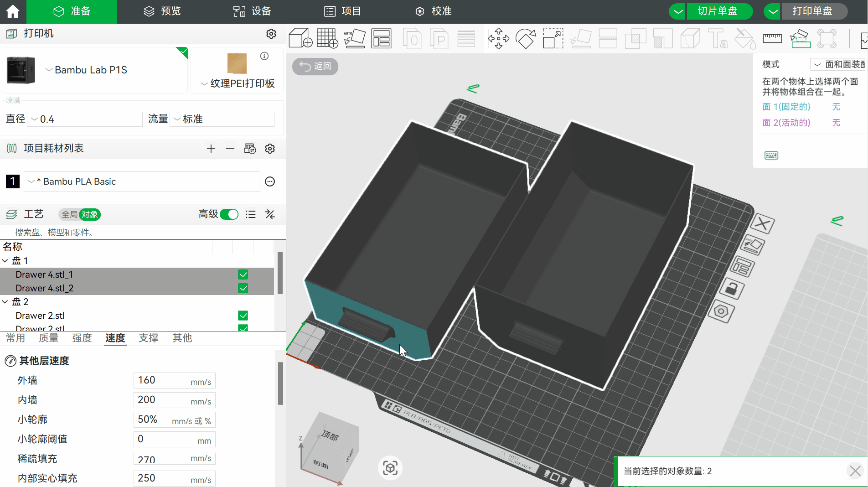Open the Bambu PLA Basic filament dropdown
The height and width of the screenshot is (487, 868).
pyautogui.click(x=142, y=181)
